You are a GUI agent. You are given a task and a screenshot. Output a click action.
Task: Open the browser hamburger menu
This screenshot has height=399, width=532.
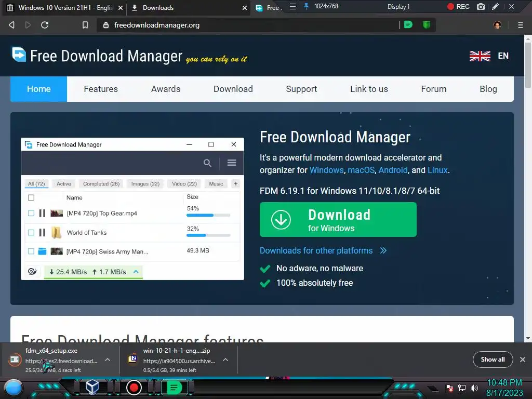520,25
